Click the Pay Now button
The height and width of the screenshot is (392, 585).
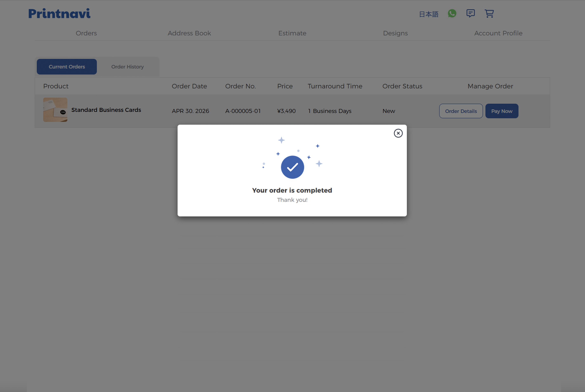(x=502, y=111)
